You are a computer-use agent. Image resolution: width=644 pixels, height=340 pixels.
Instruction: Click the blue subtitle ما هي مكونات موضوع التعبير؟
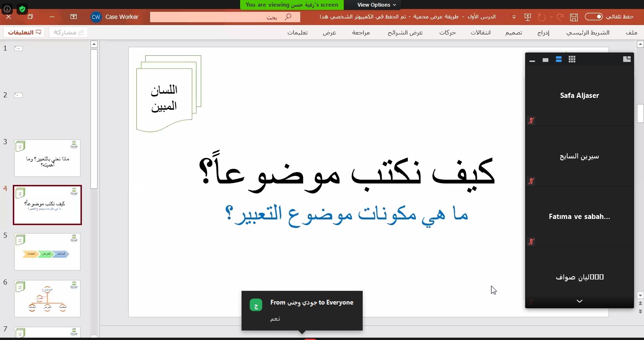(347, 214)
